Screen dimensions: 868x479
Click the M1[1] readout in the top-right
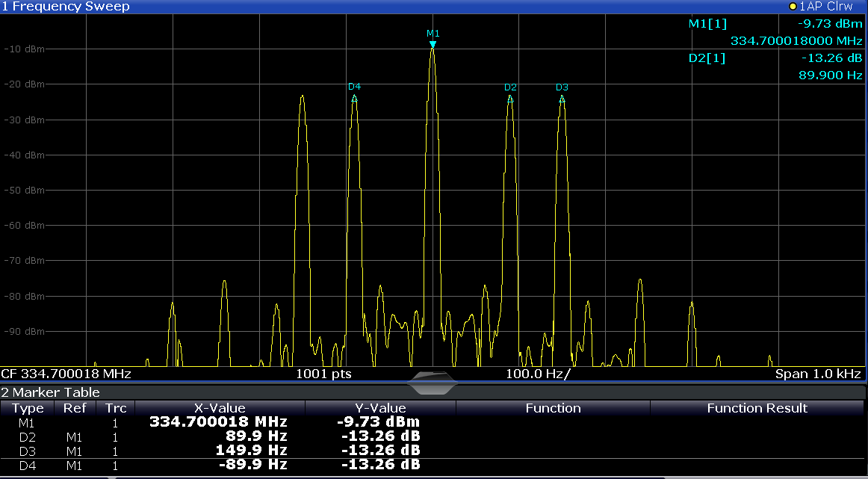pyautogui.click(x=707, y=24)
